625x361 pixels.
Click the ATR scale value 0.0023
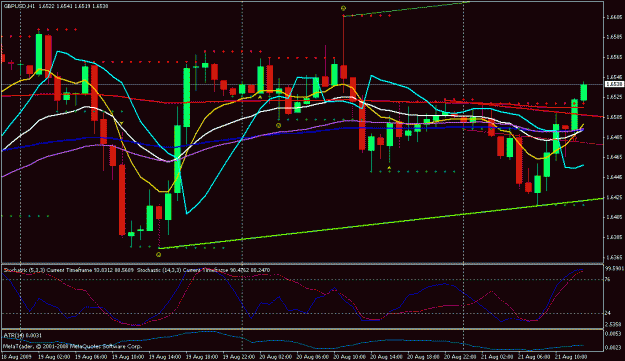613,348
